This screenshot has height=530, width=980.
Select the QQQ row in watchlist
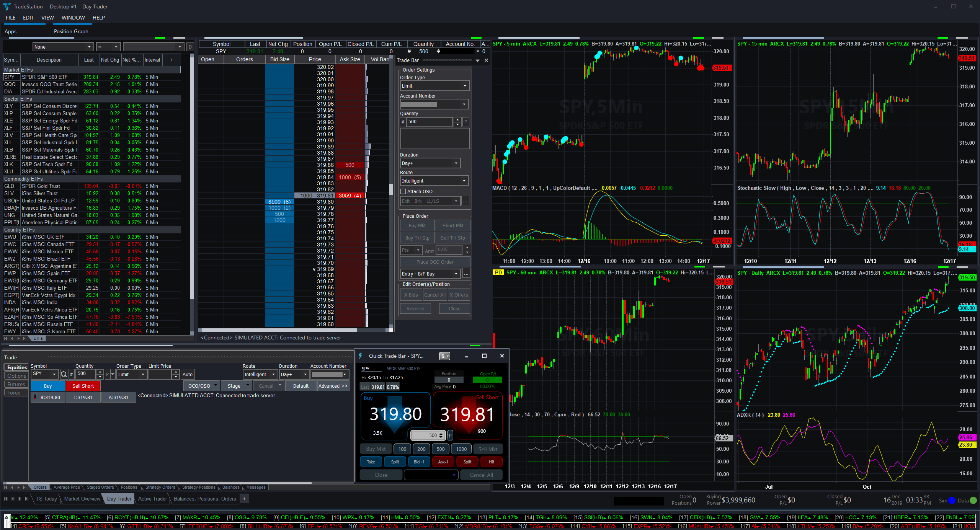point(92,84)
